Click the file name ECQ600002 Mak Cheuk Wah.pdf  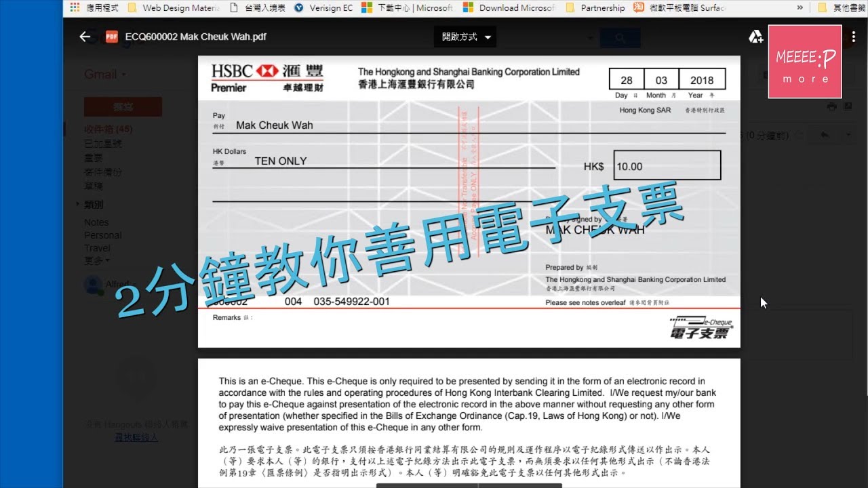pyautogui.click(x=195, y=37)
